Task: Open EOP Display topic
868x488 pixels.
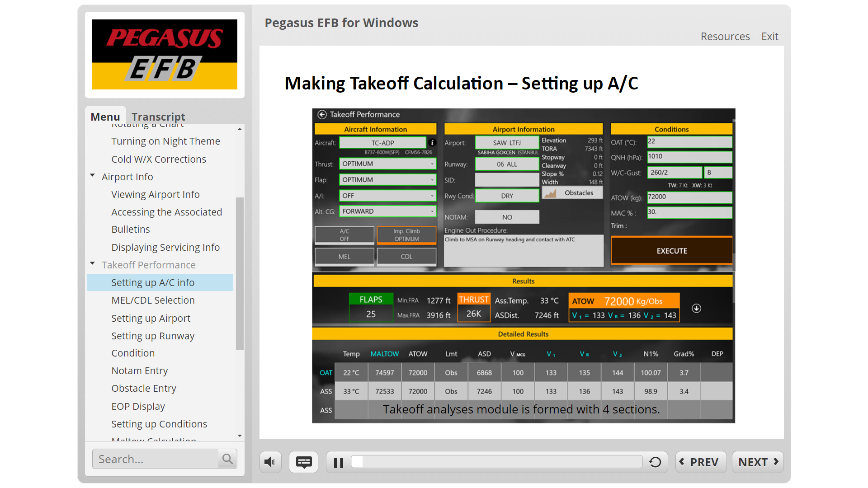Action: point(138,407)
